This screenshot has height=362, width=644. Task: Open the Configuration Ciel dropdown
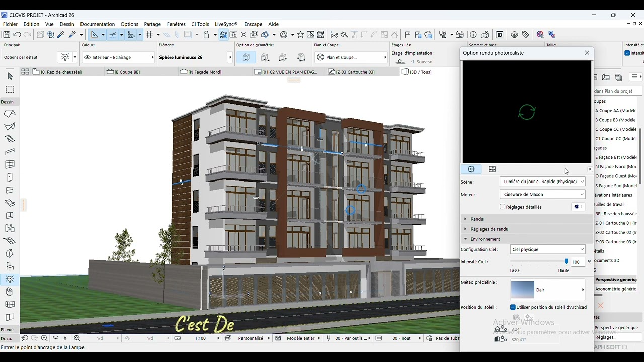(x=547, y=249)
